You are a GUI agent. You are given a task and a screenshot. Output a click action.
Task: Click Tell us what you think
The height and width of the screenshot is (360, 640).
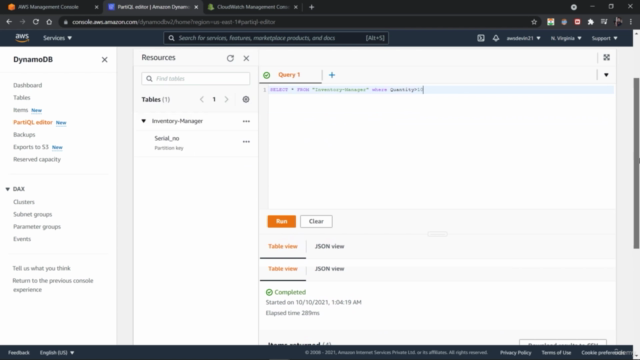pos(41,268)
